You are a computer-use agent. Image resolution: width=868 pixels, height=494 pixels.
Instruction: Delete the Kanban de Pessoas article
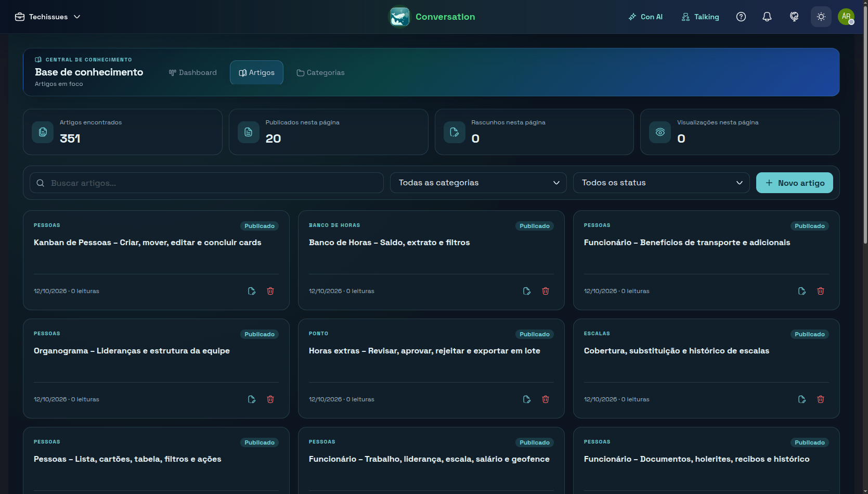point(270,291)
